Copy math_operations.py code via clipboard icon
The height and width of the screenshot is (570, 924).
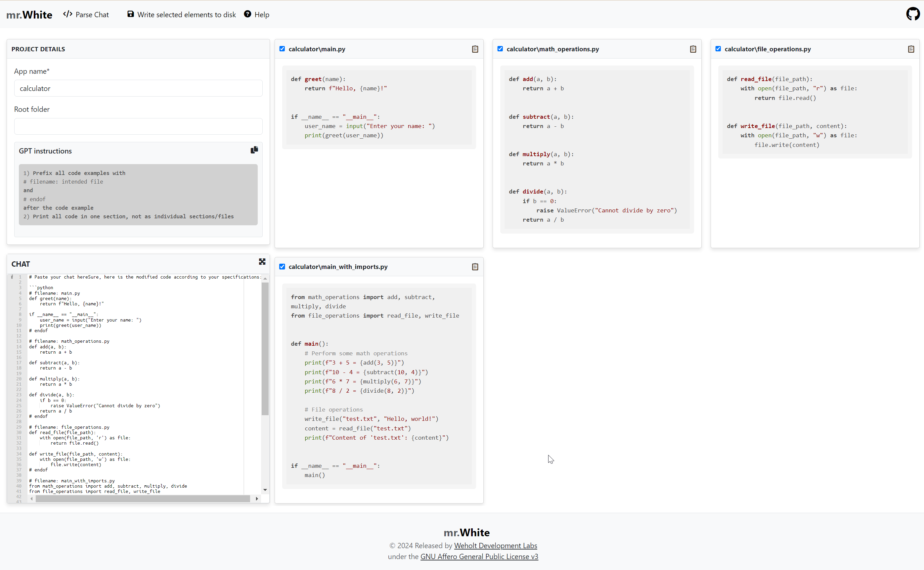click(x=693, y=49)
